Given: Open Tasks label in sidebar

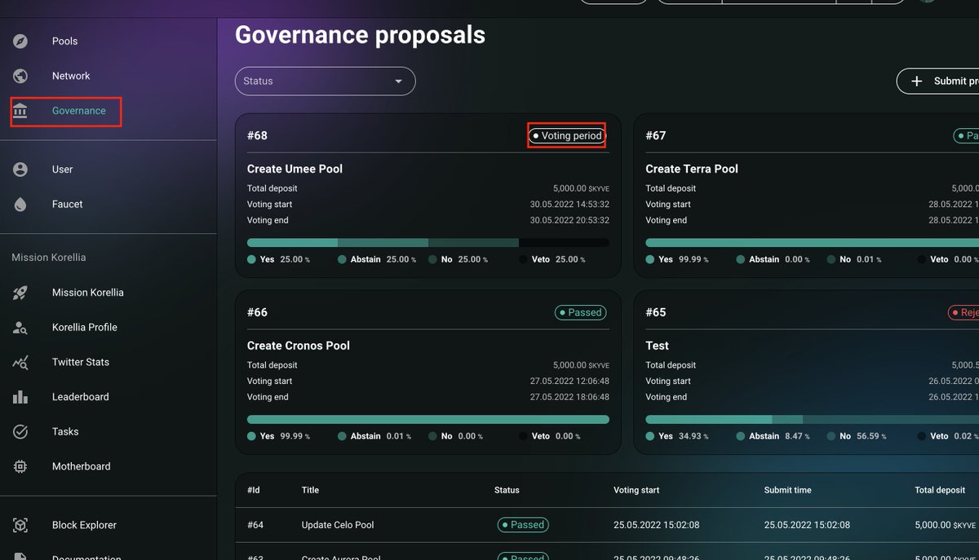Looking at the screenshot, I should tap(65, 432).
